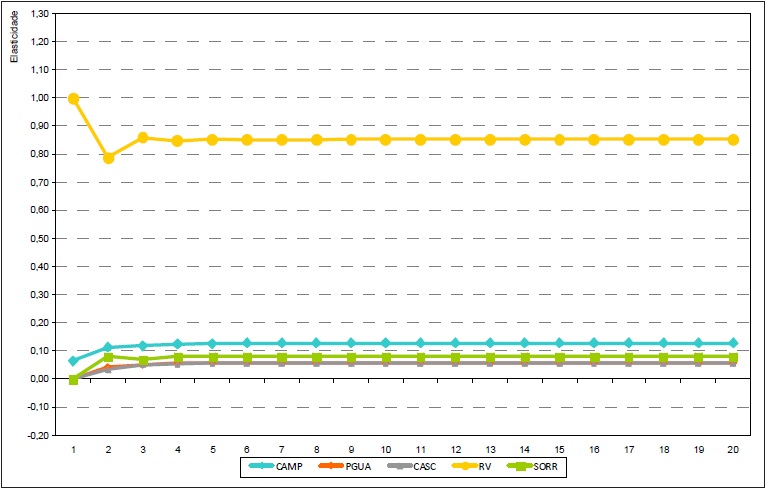Click CAMP data point at period 1

(73, 361)
